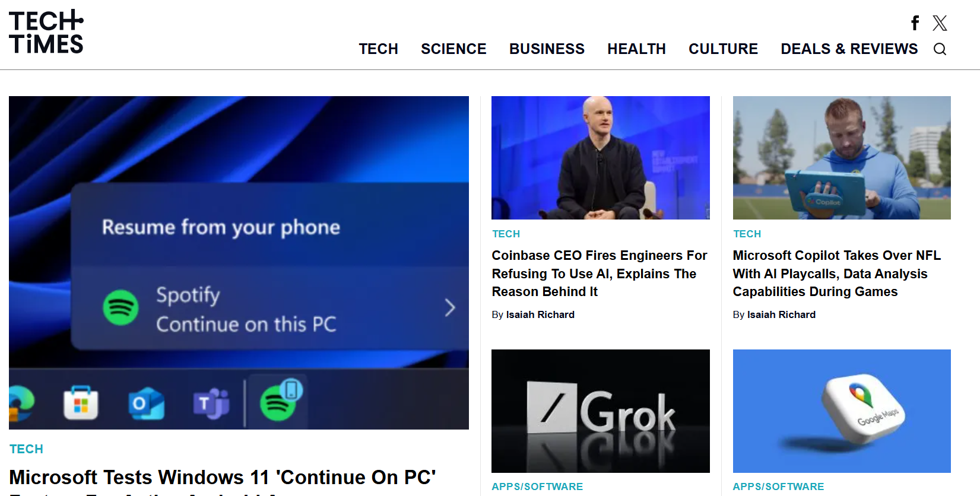Click APPS/SOFTWARE tag under Grok image
The height and width of the screenshot is (496, 980).
click(537, 487)
